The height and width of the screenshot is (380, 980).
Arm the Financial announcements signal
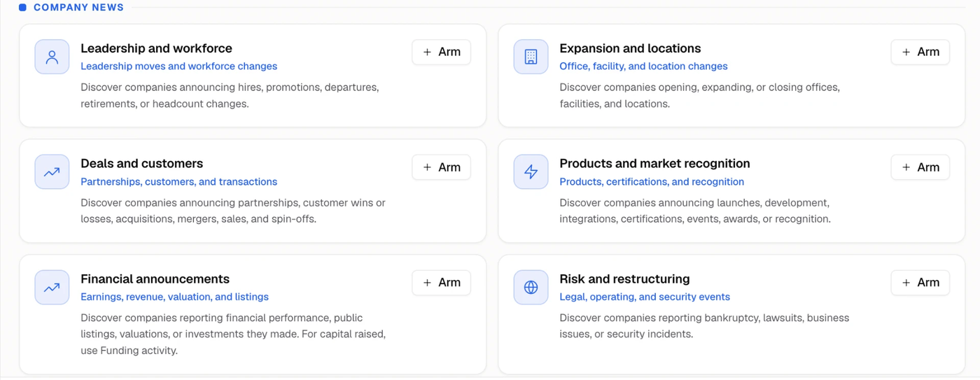point(442,283)
